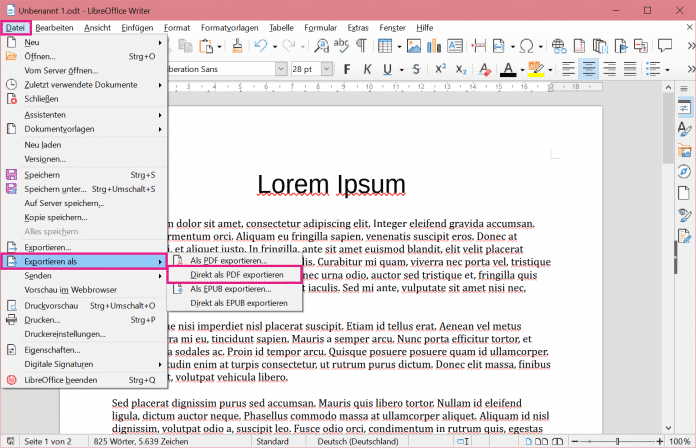Align paragraph left
The image size is (696, 448).
(x=568, y=69)
